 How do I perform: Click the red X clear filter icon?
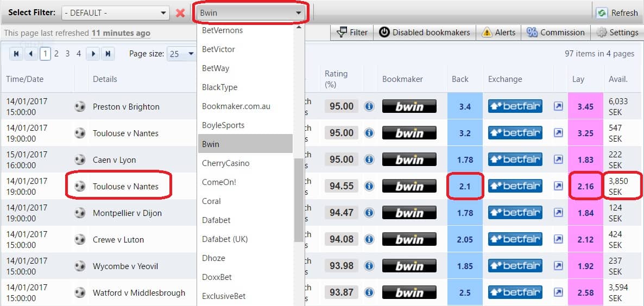[x=180, y=13]
